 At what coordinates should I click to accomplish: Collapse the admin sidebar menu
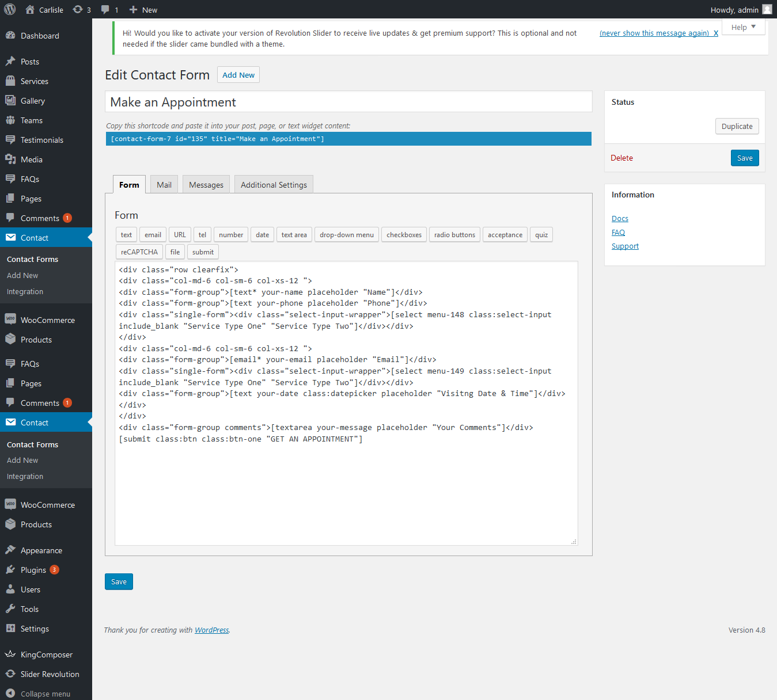pos(45,694)
